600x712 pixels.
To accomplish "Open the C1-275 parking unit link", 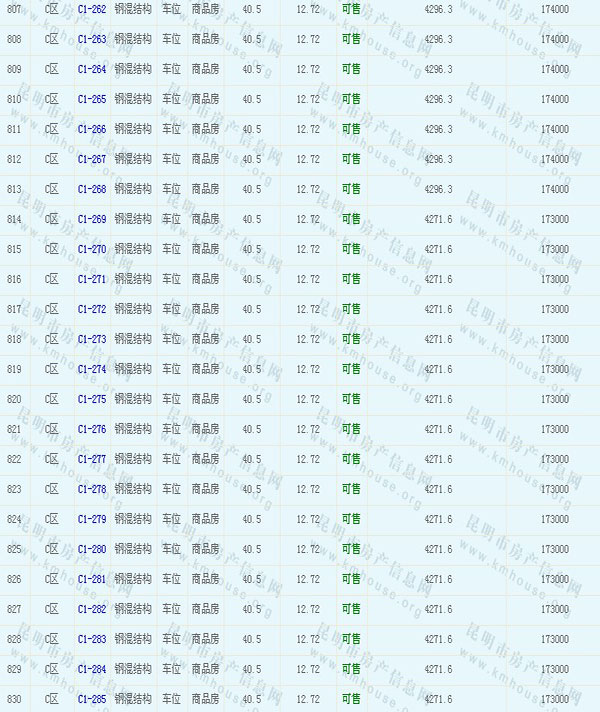I will [91, 400].
